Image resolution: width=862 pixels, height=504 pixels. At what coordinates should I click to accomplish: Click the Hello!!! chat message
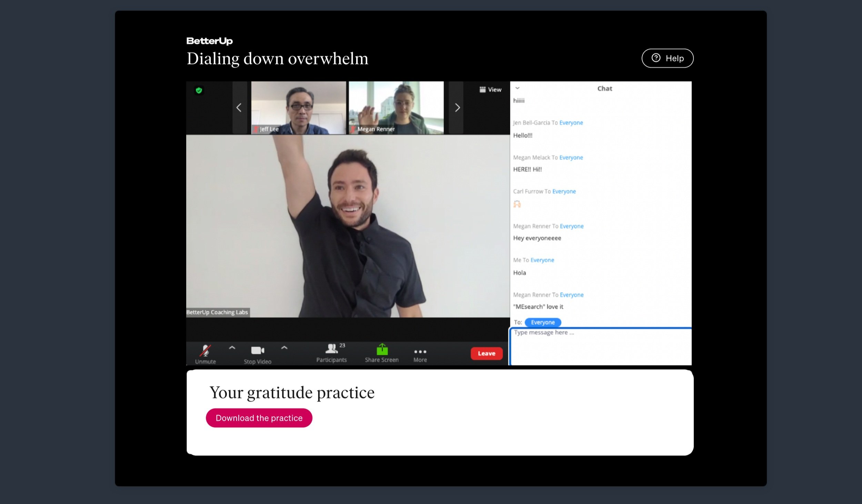point(523,135)
